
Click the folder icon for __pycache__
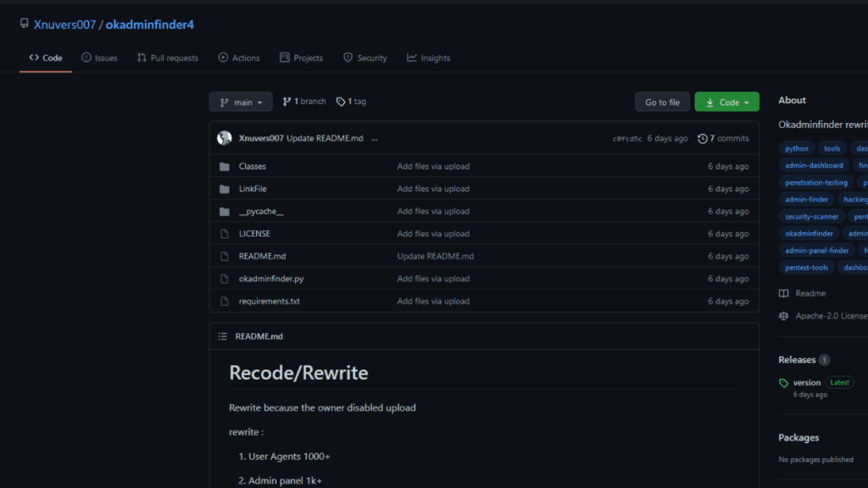(x=224, y=211)
